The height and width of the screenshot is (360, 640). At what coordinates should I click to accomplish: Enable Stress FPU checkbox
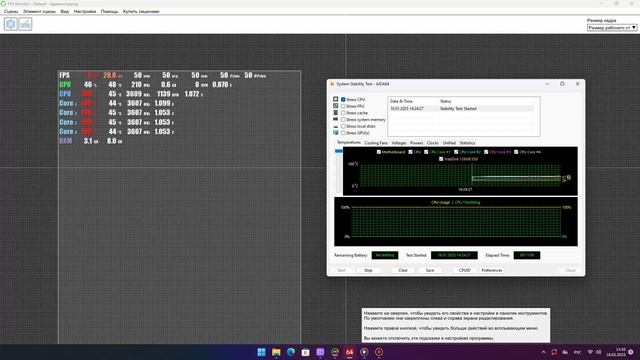coord(343,106)
